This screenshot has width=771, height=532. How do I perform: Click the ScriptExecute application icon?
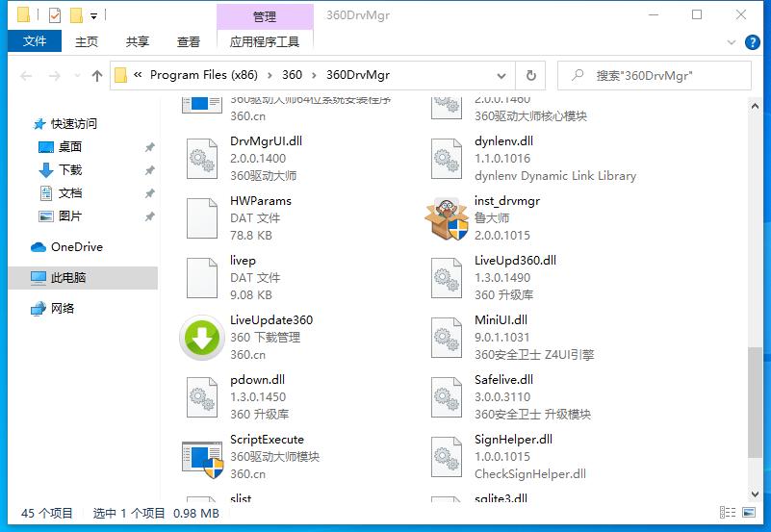coord(201,459)
